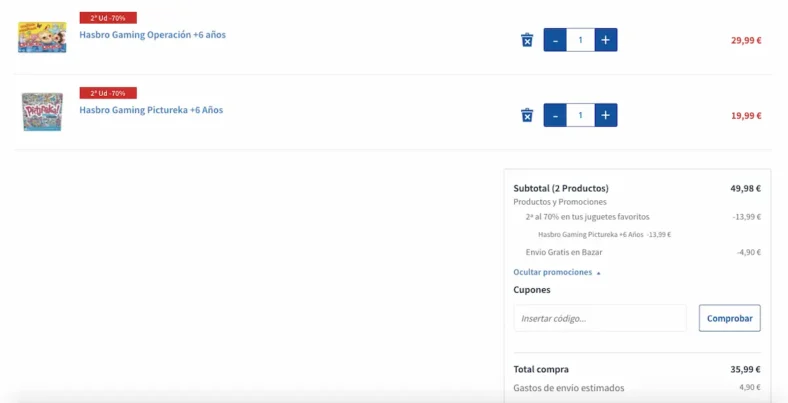The width and height of the screenshot is (788, 403).
Task: Open Hasbro Gaming Operación +6 años link
Action: 152,35
